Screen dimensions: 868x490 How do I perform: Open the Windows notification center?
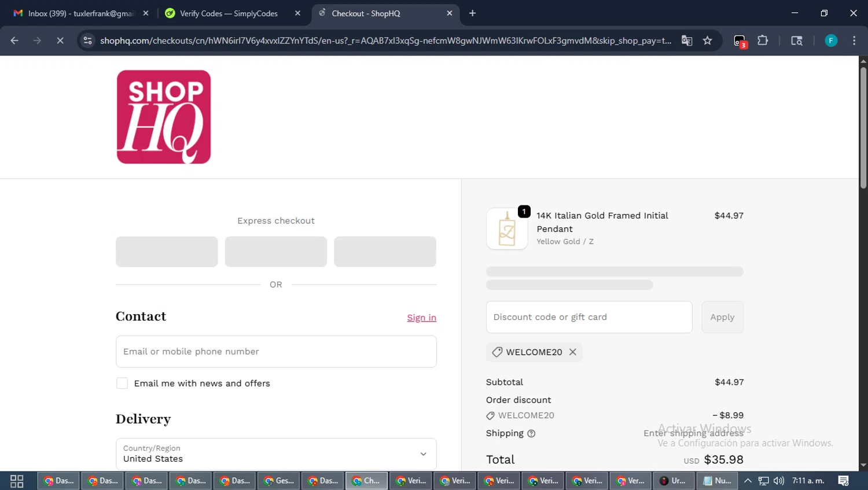tap(844, 481)
